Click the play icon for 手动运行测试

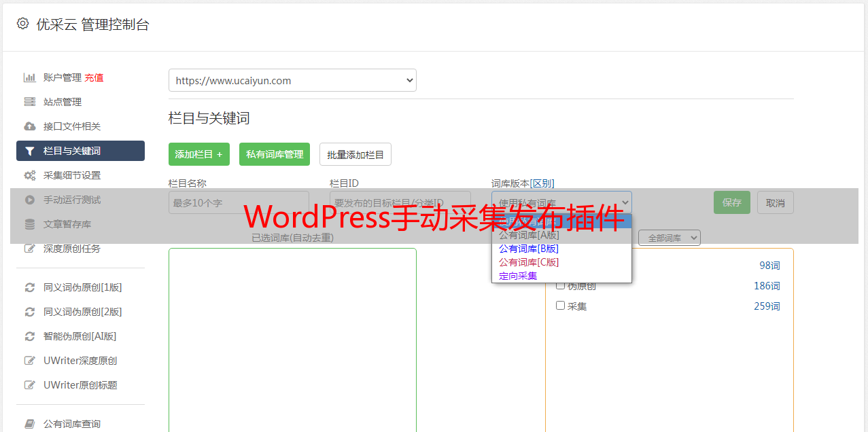30,200
